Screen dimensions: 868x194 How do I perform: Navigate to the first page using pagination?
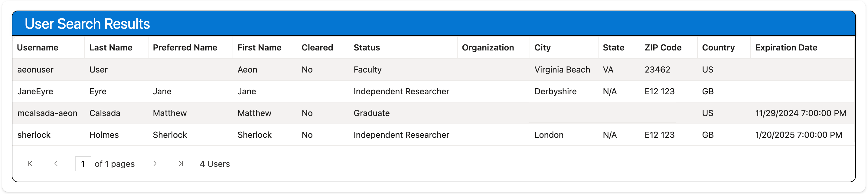[x=30, y=164]
